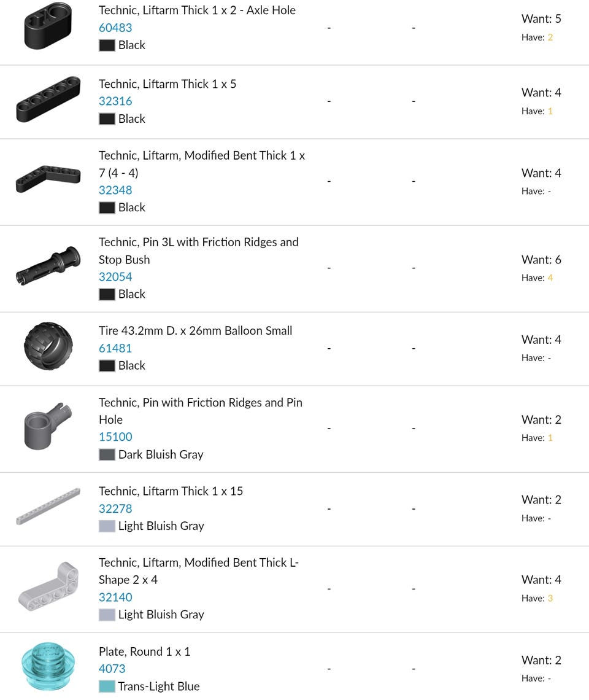
Task: Click the Pin with Pin Hole part image
Action: coord(48,427)
